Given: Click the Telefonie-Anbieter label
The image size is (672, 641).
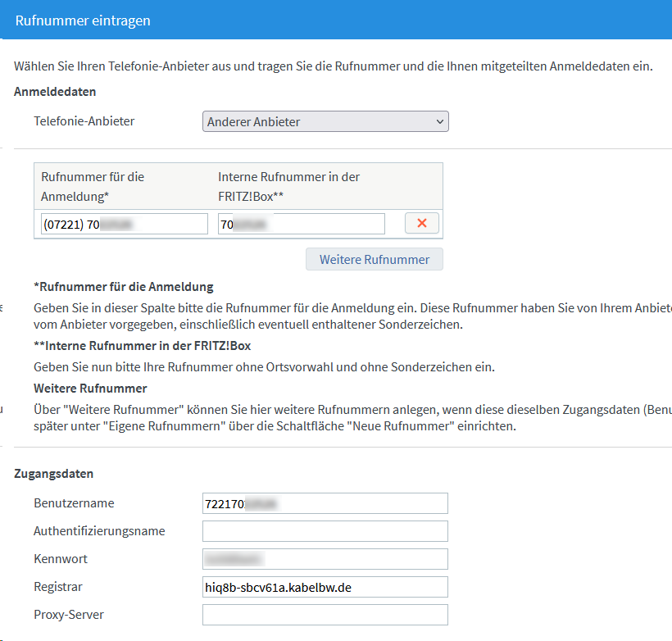Looking at the screenshot, I should (84, 121).
